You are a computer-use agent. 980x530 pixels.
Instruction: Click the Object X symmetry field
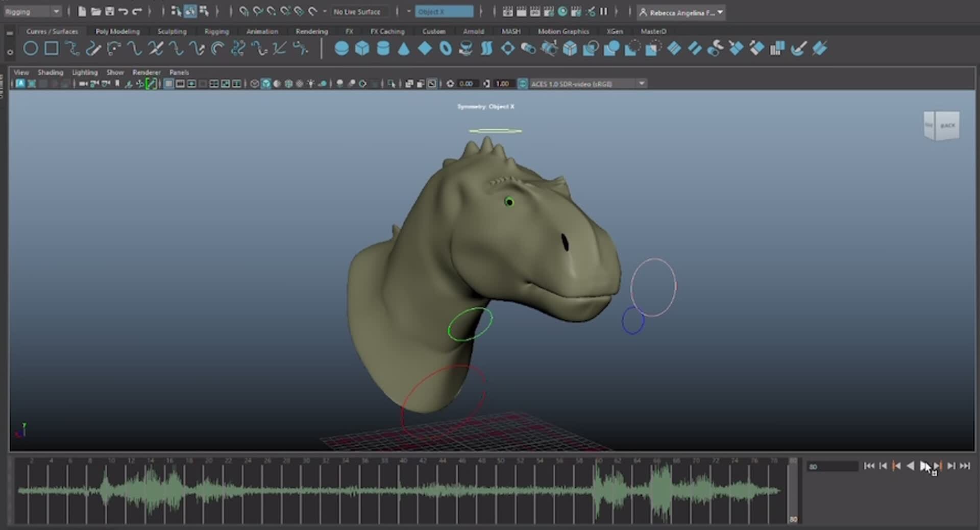click(x=444, y=12)
